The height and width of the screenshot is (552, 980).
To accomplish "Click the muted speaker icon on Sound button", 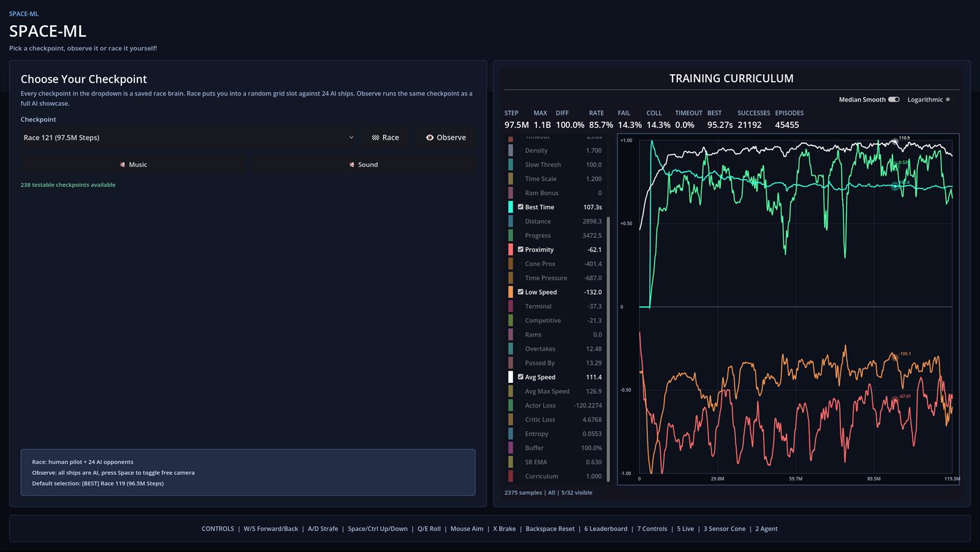I will [x=350, y=164].
